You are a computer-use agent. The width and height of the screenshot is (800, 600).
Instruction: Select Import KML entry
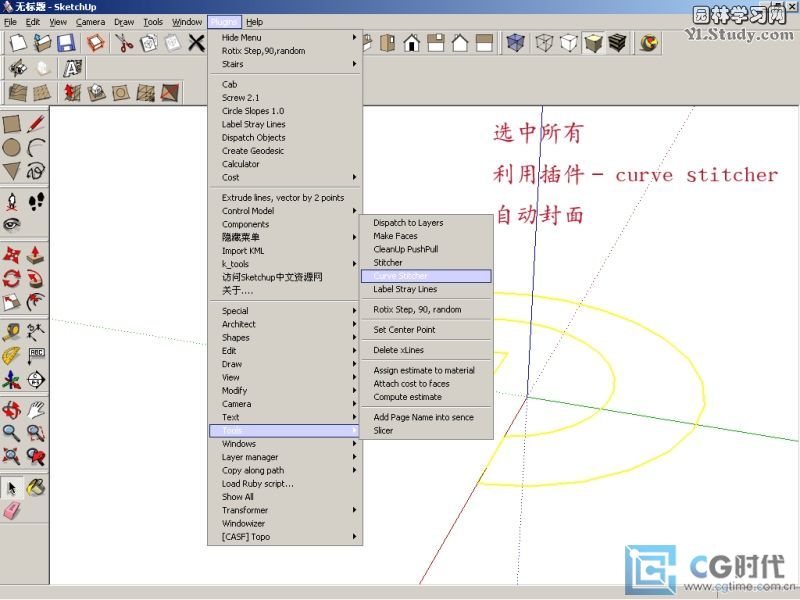click(x=285, y=251)
